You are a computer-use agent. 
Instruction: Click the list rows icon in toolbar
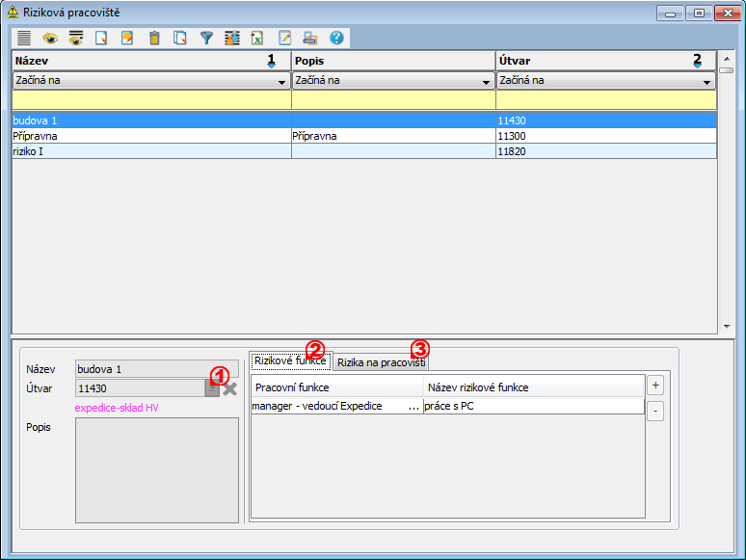24,39
